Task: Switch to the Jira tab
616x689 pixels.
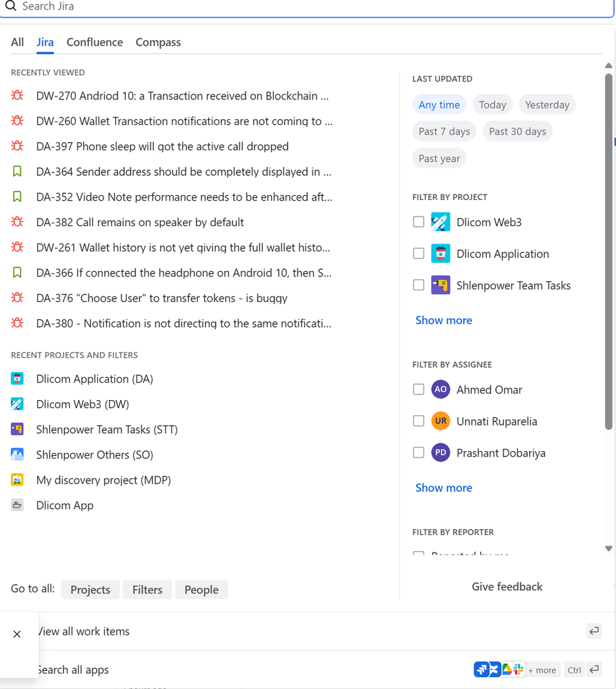Action: point(45,42)
